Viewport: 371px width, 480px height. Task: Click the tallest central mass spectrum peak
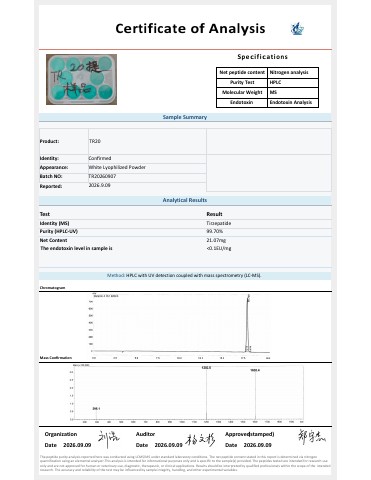coord(206,393)
